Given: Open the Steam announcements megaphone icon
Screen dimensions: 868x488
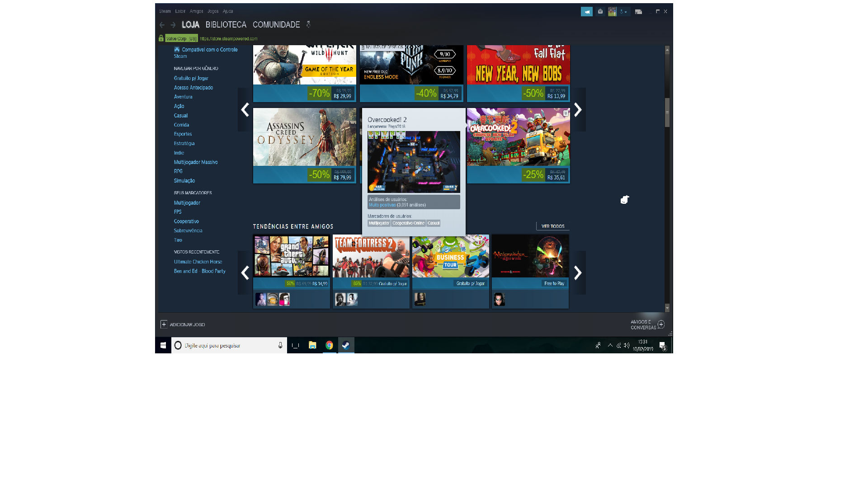Looking at the screenshot, I should (586, 12).
